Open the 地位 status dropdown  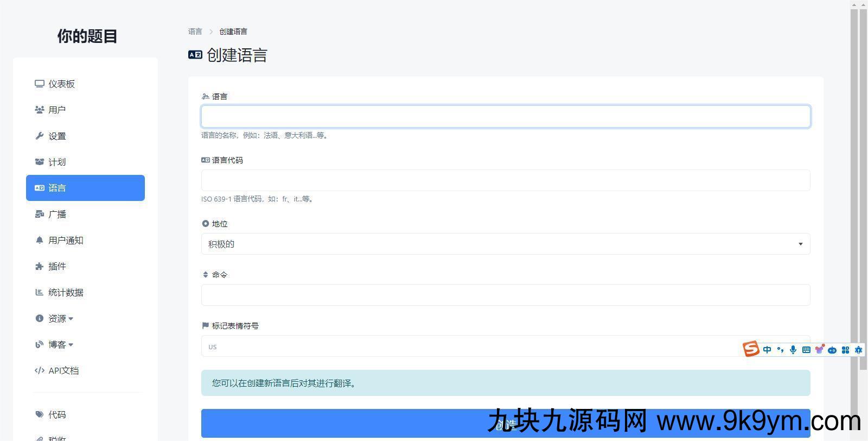pyautogui.click(x=505, y=244)
